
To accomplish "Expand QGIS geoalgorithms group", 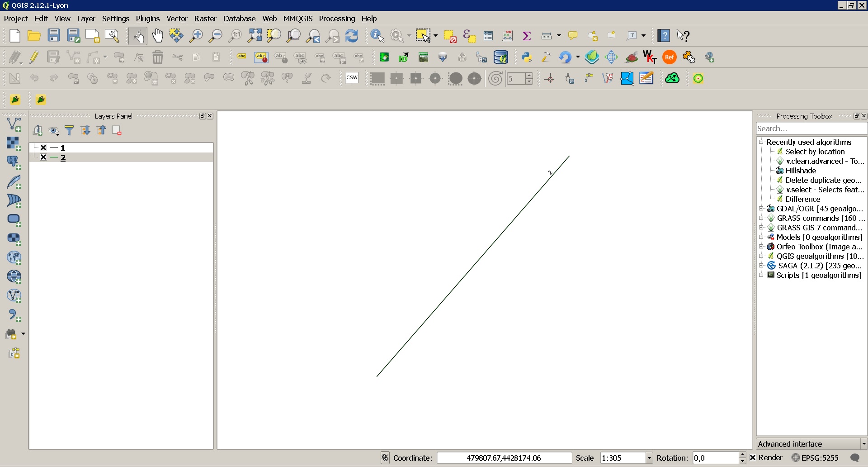I will point(761,256).
